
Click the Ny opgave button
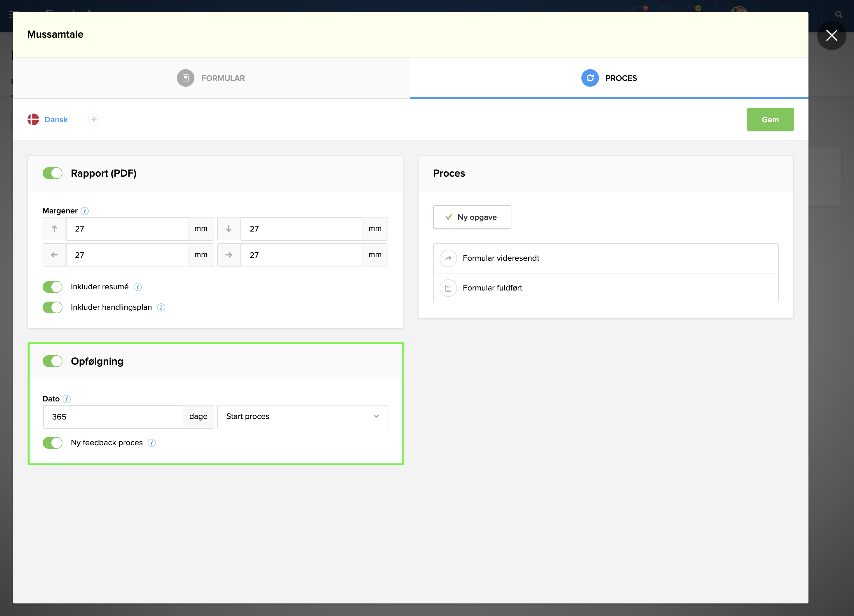472,217
